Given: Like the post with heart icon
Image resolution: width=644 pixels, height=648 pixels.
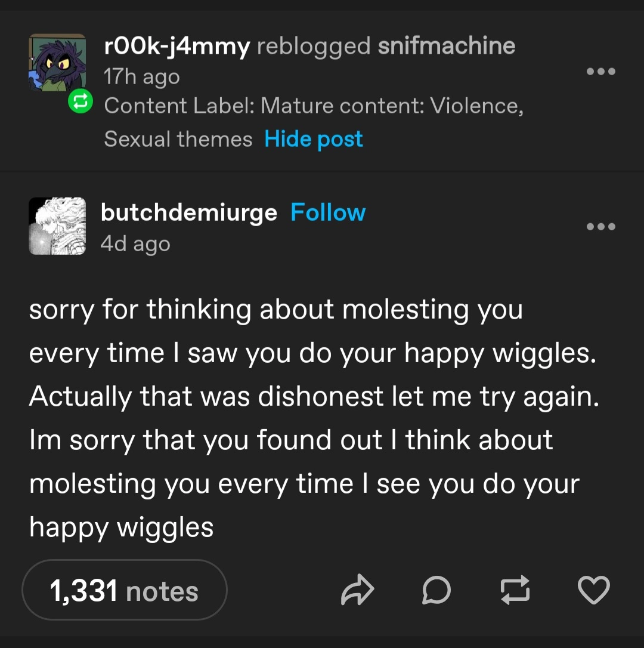Looking at the screenshot, I should (x=594, y=590).
